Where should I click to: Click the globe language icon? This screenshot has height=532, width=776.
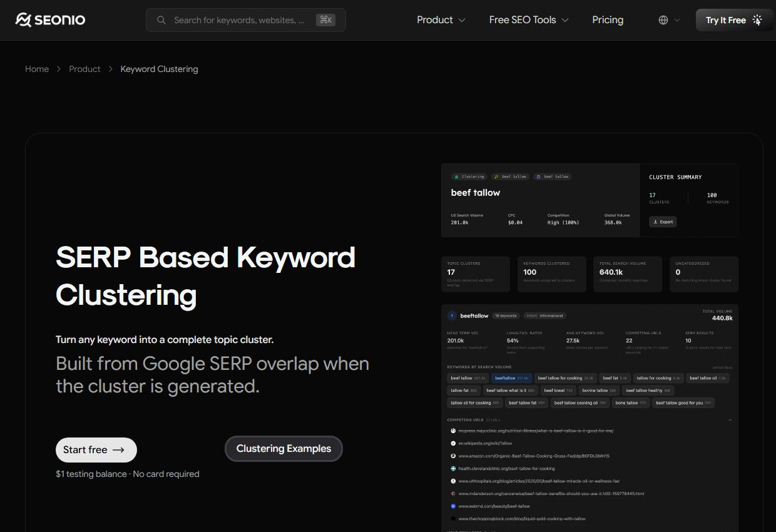click(x=663, y=20)
